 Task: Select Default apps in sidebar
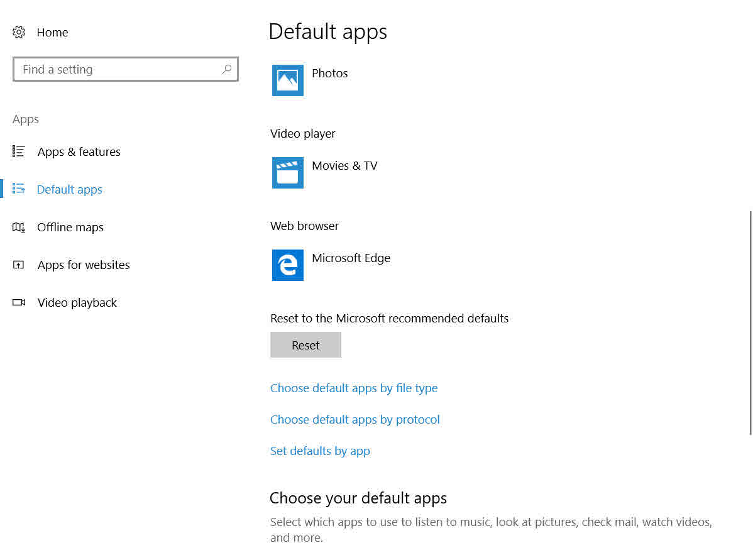(70, 189)
